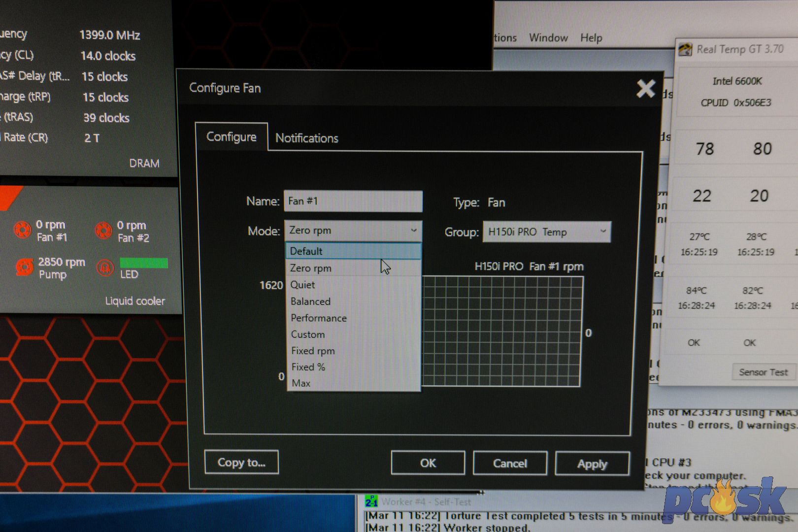Close the Configure Fan dialog
Image resolution: width=798 pixels, height=532 pixels.
coord(645,89)
